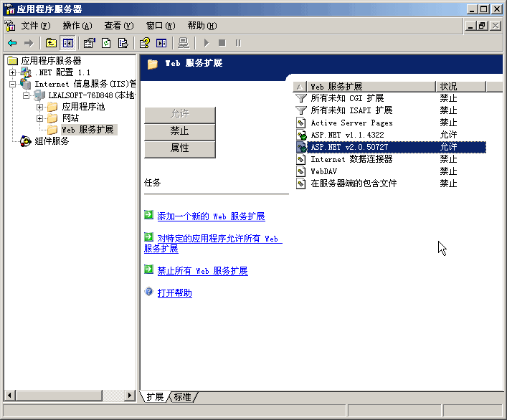507x420 pixels.
Task: Click the 属性 button
Action: click(180, 148)
